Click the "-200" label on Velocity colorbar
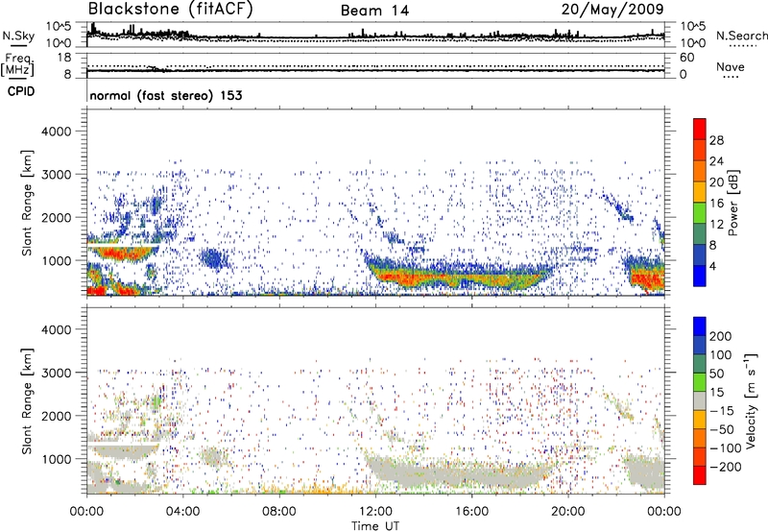This screenshot has width=768, height=532. pyautogui.click(x=726, y=467)
